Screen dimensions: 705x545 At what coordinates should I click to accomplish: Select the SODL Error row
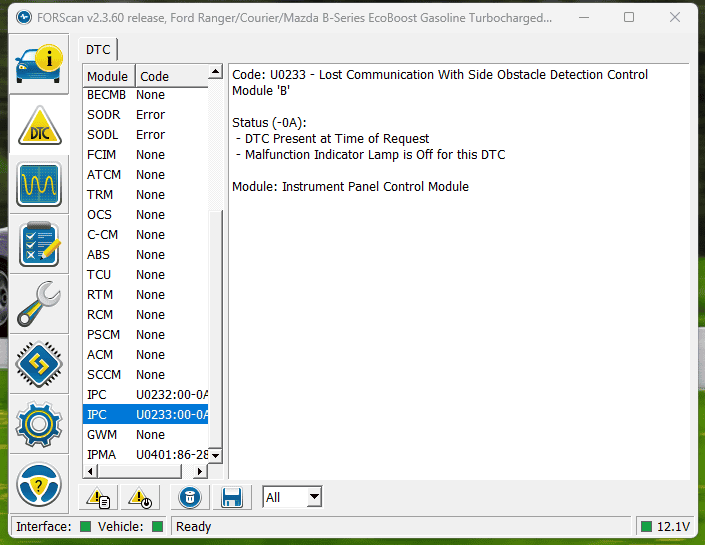(145, 135)
